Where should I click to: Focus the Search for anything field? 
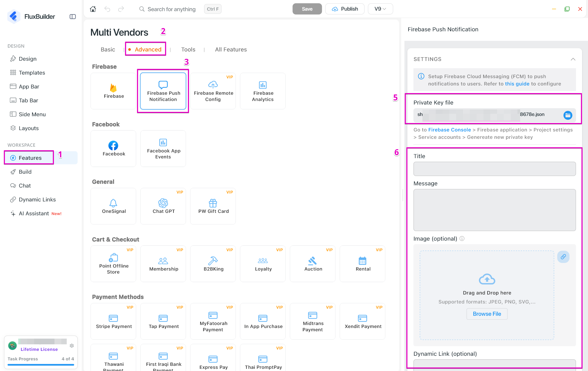coord(171,9)
